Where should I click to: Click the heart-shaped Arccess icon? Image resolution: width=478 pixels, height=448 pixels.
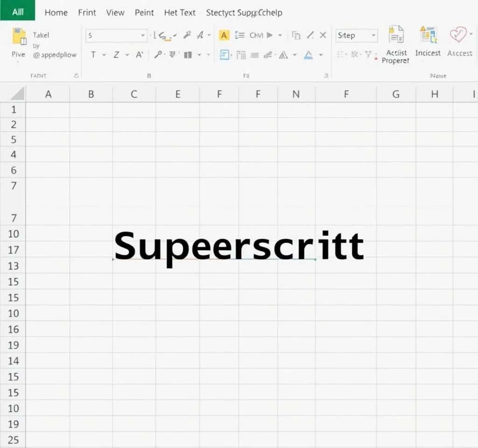[458, 35]
